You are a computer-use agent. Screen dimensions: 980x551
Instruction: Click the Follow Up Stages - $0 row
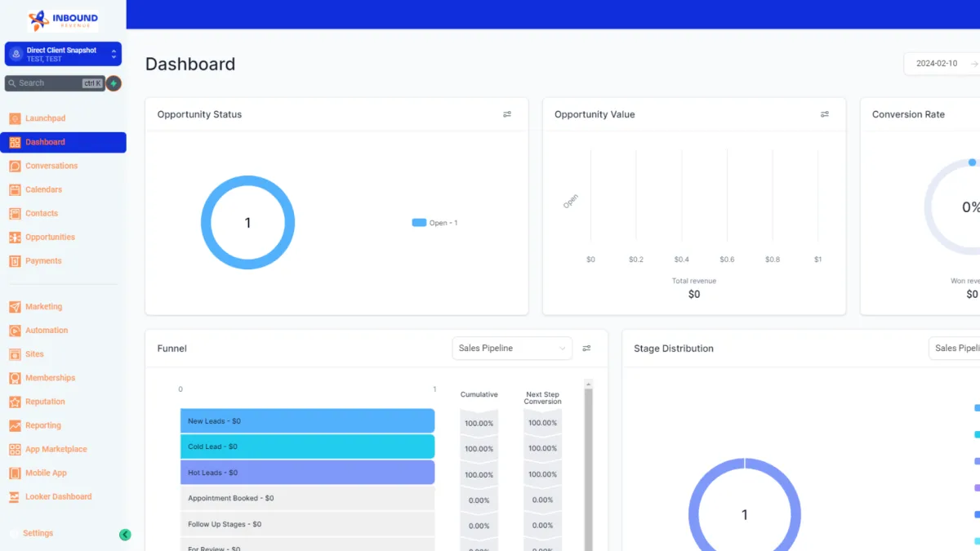[307, 524]
